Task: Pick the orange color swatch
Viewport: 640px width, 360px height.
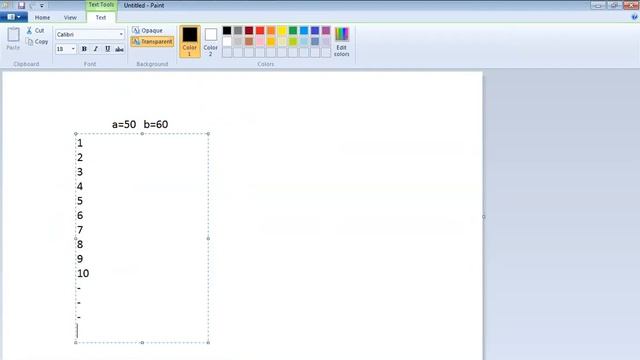Action: tap(271, 31)
